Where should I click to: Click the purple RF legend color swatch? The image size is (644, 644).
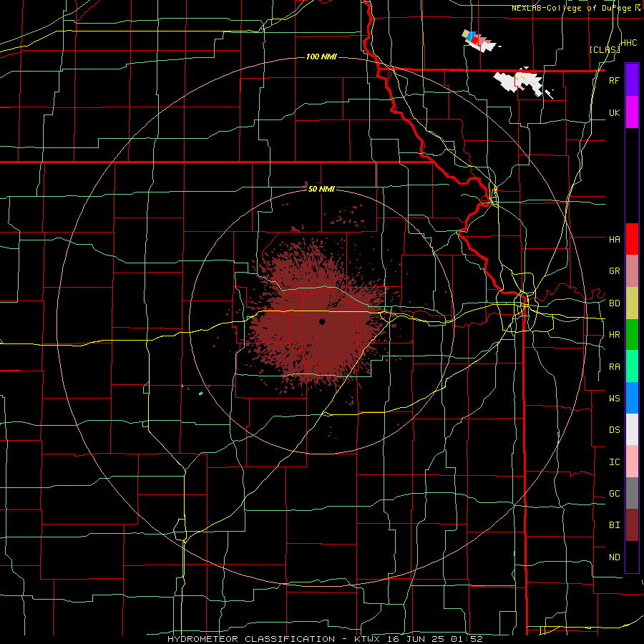(632, 80)
